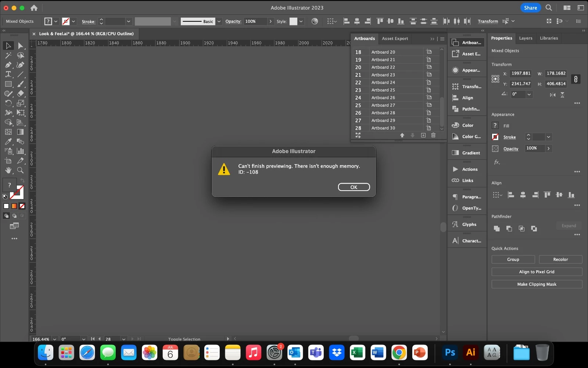
Task: Open the Glyphs panel from dock
Action: point(467,224)
